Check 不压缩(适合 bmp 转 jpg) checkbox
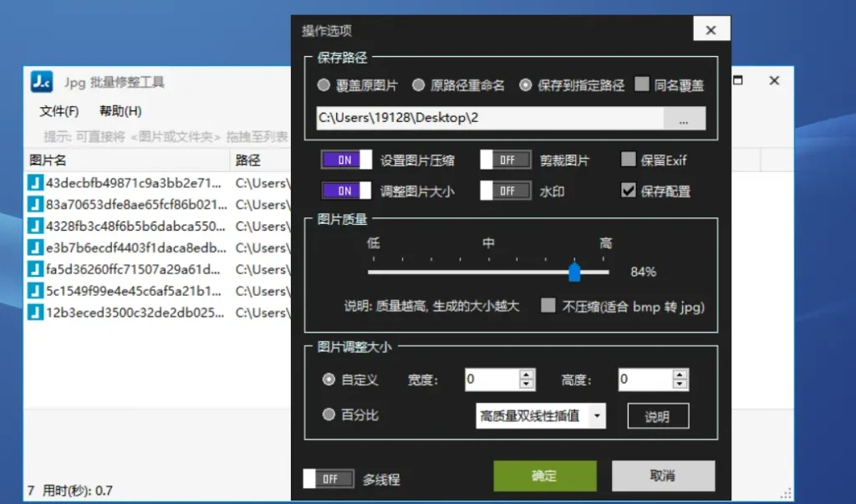This screenshot has width=856, height=504. [548, 305]
